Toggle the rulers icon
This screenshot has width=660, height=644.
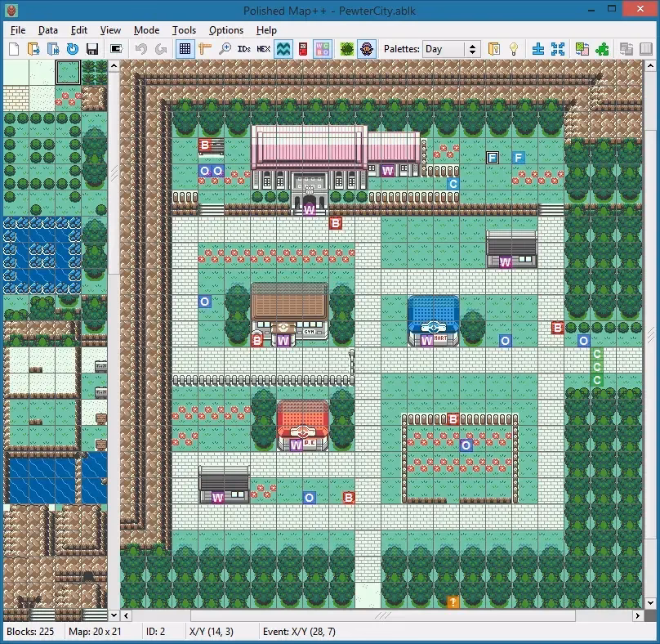click(x=204, y=49)
